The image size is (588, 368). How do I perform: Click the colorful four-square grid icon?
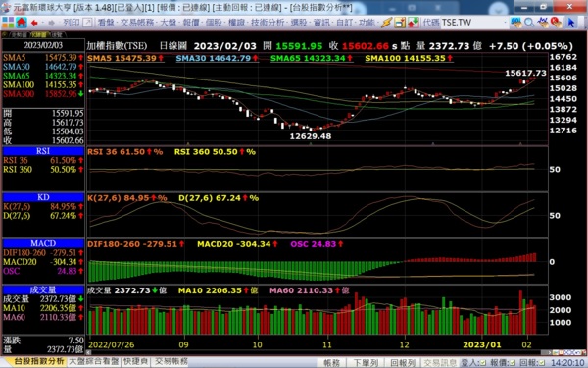(x=8, y=23)
